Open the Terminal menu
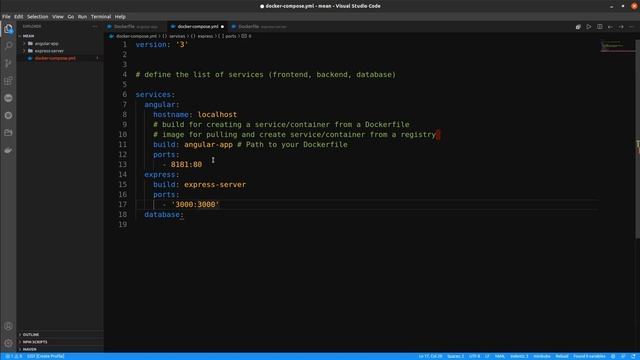Screen dimensions: 640x360 click(x=101, y=17)
